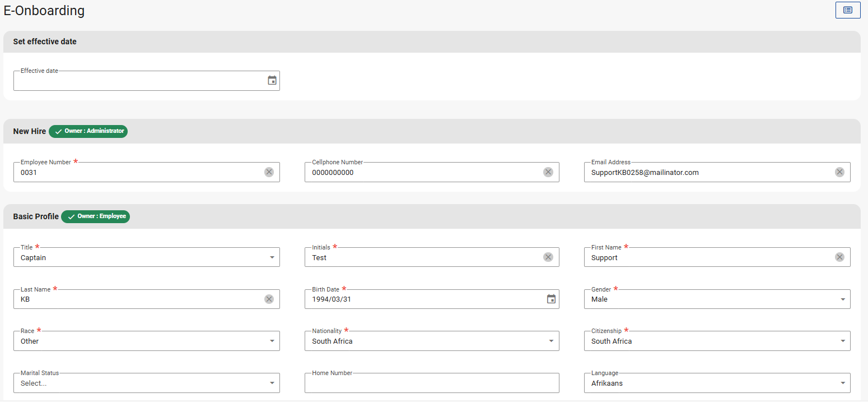Open the Birth Date calendar picker
868x402 pixels.
551,299
